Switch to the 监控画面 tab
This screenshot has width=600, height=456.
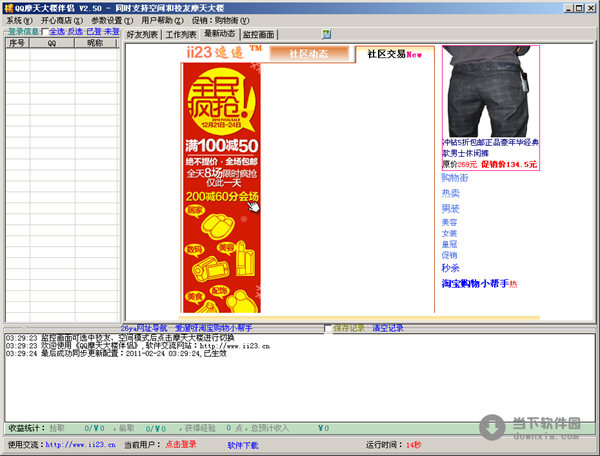point(293,34)
